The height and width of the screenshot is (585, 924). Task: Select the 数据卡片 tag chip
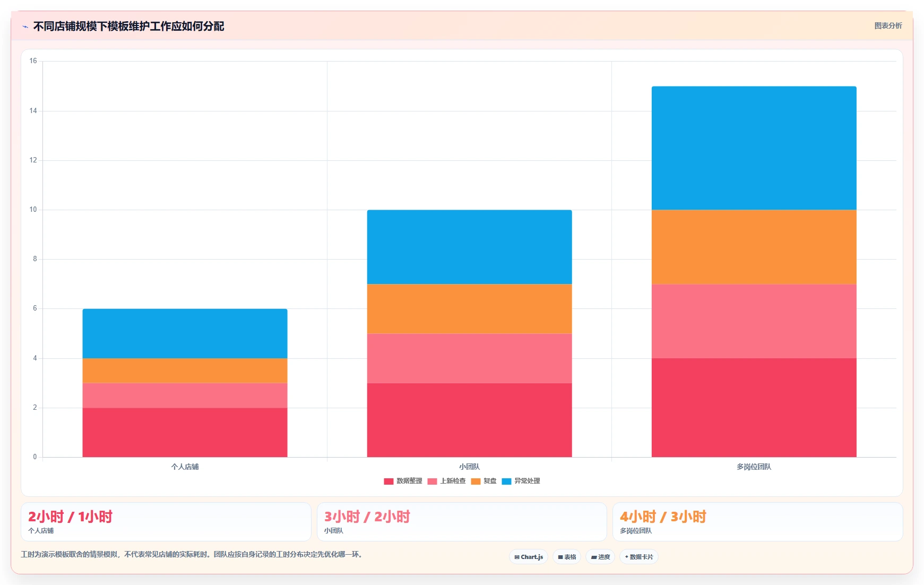click(x=639, y=557)
